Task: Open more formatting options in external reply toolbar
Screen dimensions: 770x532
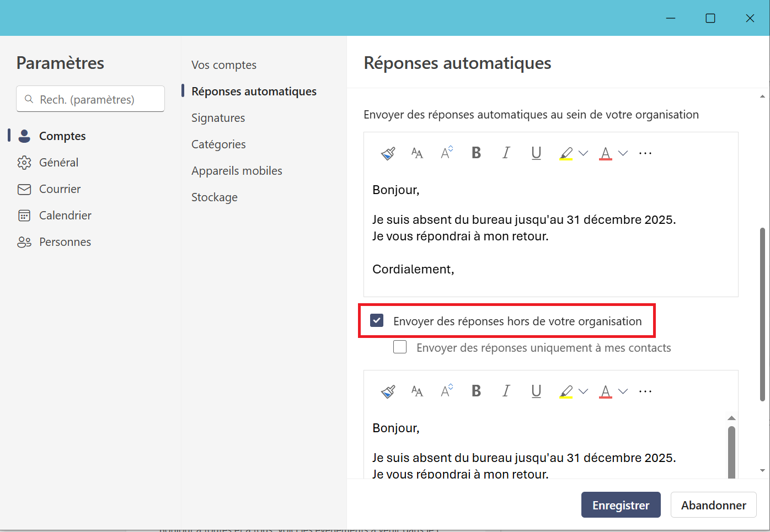Action: pyautogui.click(x=645, y=391)
